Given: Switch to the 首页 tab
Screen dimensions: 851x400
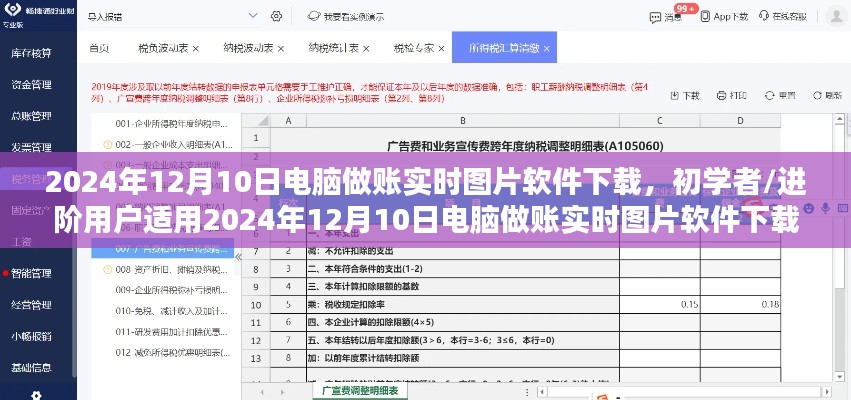Looking at the screenshot, I should pyautogui.click(x=99, y=48).
